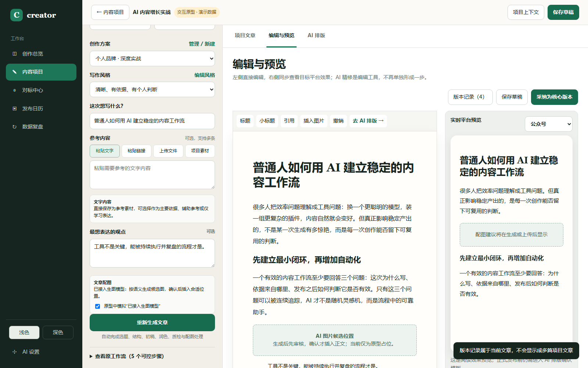This screenshot has height=368, width=588.
Task: Click 插入图片 in editor toolbar
Action: coord(314,121)
